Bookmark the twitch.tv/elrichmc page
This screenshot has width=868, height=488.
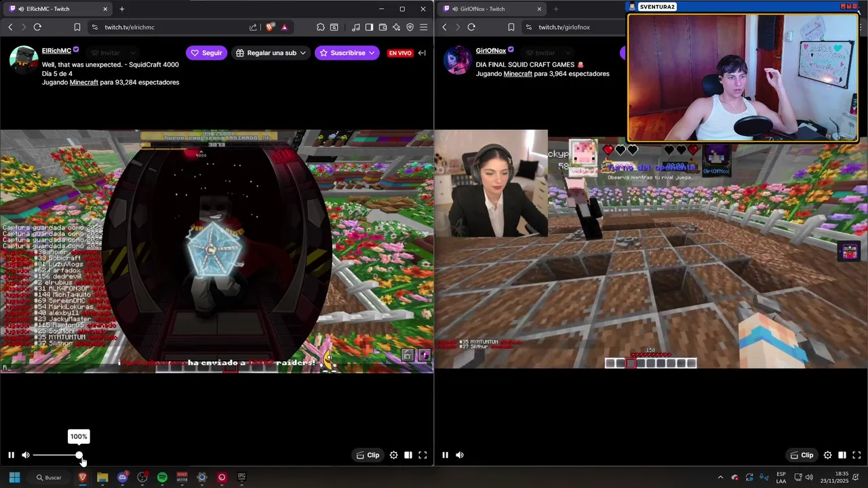[x=77, y=27]
